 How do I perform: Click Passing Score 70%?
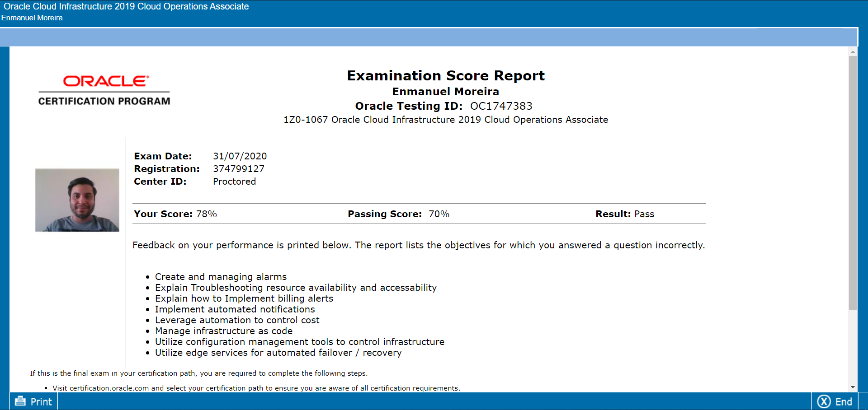point(398,214)
